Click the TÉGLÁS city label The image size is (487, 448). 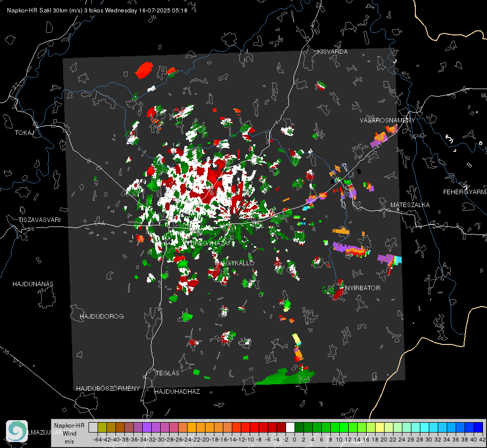point(168,373)
